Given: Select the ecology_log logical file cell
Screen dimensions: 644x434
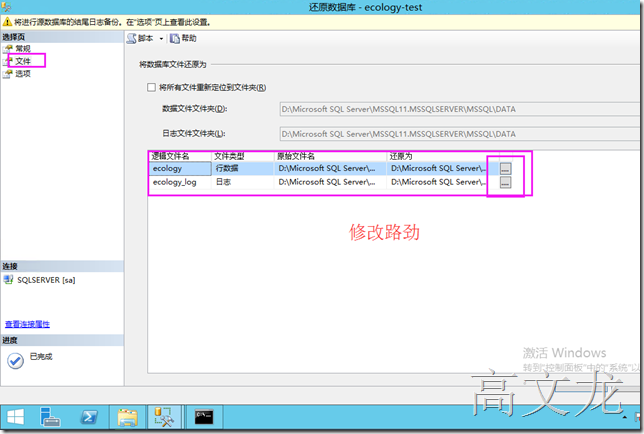Looking at the screenshot, I should [x=180, y=182].
